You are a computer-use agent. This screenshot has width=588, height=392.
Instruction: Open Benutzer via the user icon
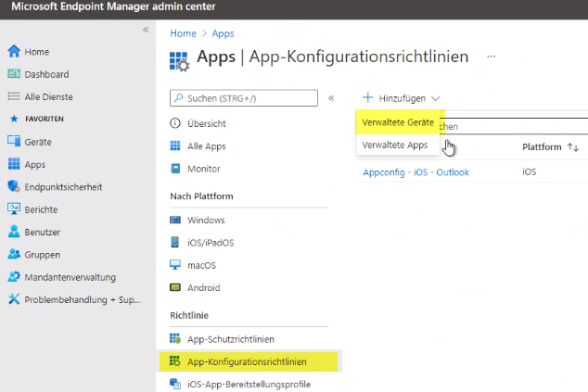pyautogui.click(x=14, y=232)
